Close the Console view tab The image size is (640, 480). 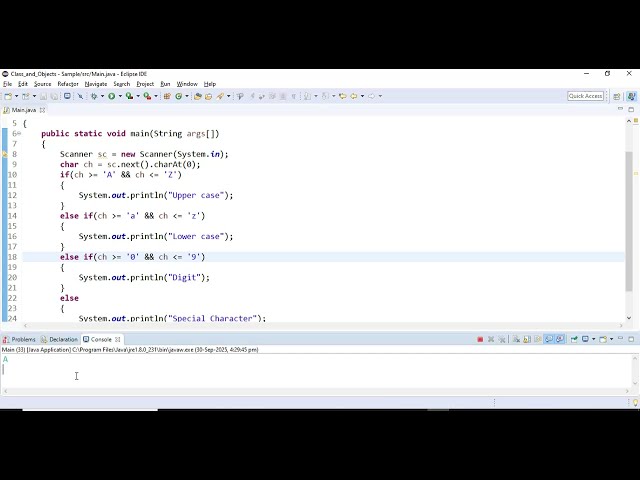[x=118, y=340]
